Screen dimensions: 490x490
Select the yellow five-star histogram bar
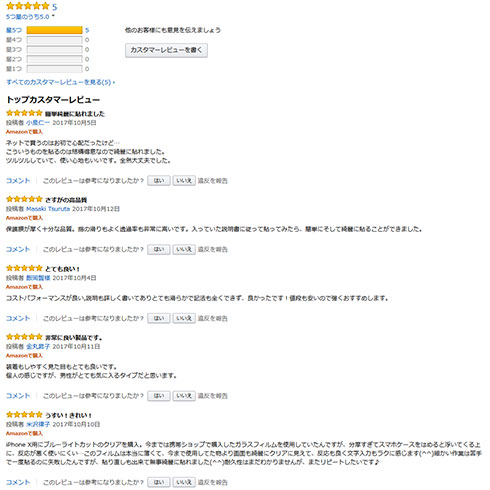point(54,30)
